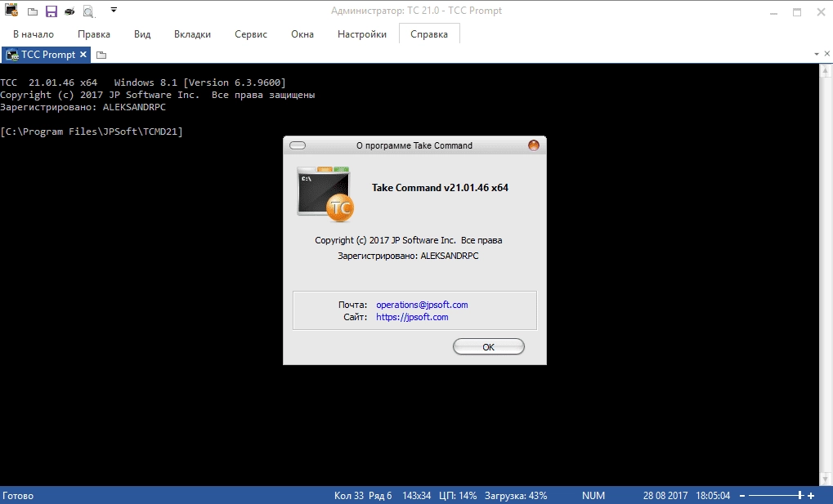Image resolution: width=833 pixels, height=504 pixels.
Task: Click the ЦП: 14% CPU indicator
Action: pos(458,496)
